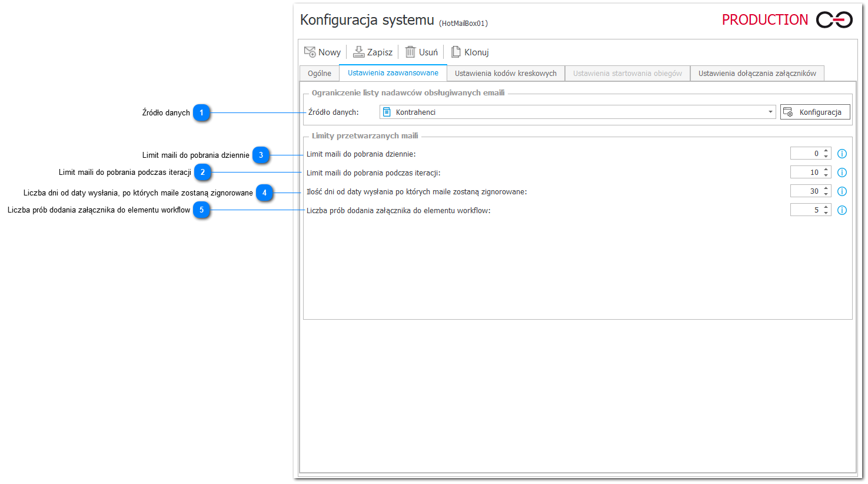The image size is (868, 484).
Task: Increase the daily mail limit stepper
Action: tap(826, 151)
